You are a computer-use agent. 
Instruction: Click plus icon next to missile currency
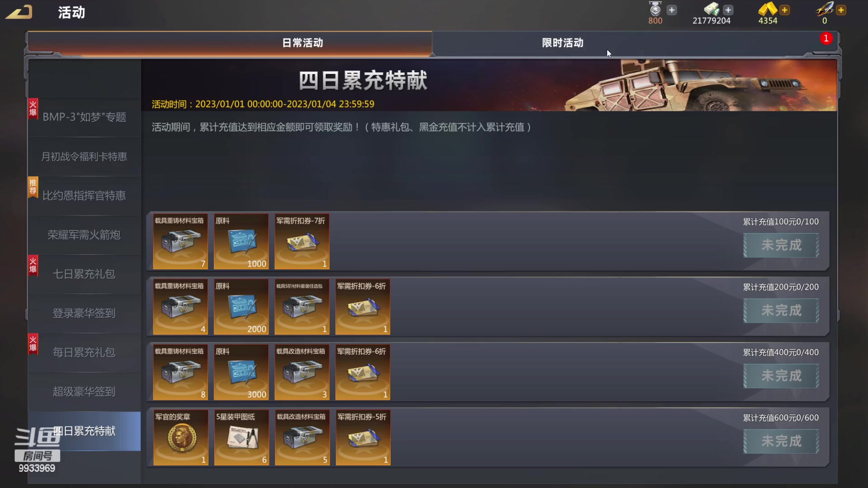tap(841, 10)
